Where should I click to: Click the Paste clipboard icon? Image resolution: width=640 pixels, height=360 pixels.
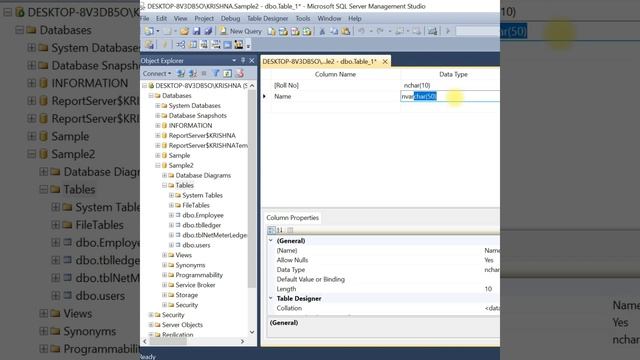pos(346,31)
